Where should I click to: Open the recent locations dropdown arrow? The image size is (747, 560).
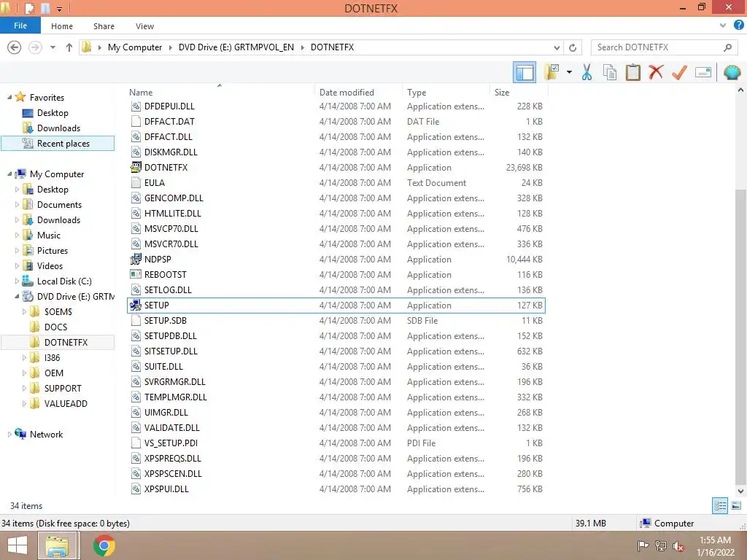point(53,47)
